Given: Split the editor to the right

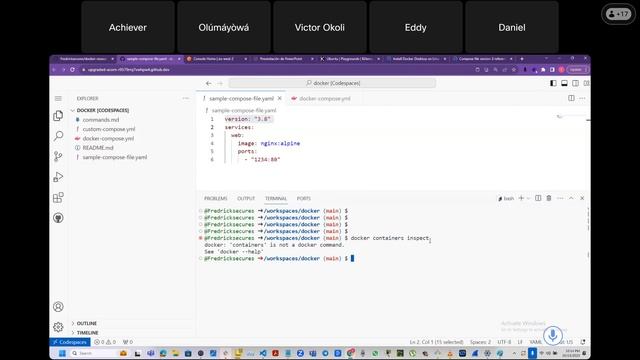Looking at the screenshot, I should tap(571, 98).
